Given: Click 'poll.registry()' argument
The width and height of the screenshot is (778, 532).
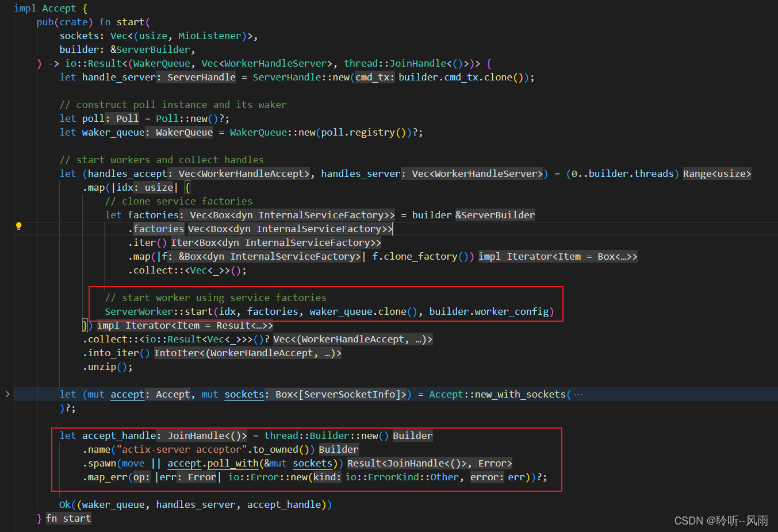Looking at the screenshot, I should click(363, 132).
